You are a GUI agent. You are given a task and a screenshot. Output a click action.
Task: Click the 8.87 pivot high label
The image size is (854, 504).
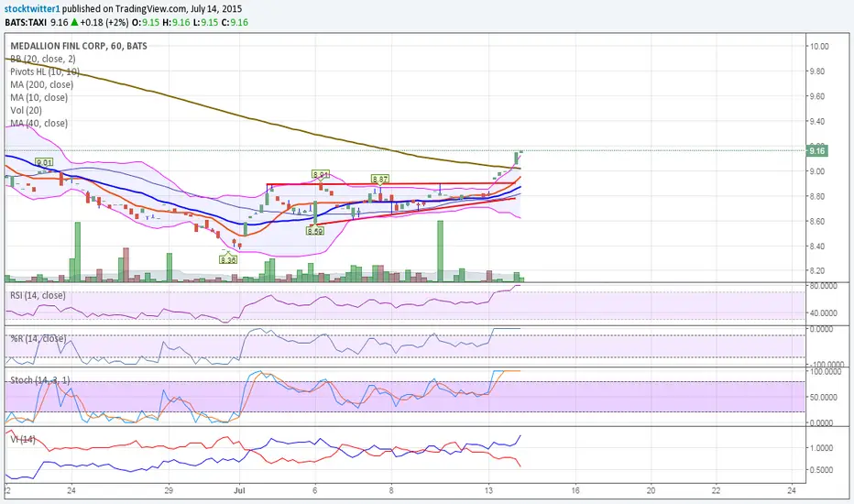[380, 179]
